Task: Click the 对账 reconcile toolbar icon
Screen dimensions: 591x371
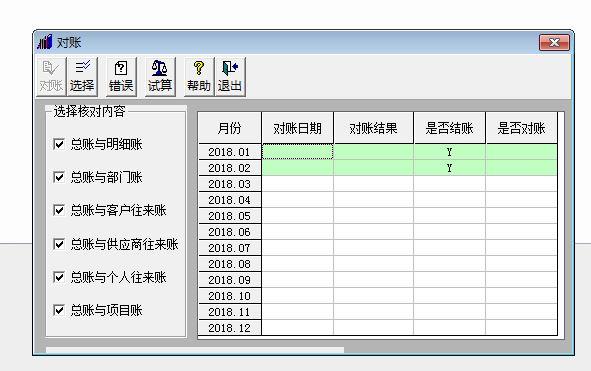Action: coord(51,77)
